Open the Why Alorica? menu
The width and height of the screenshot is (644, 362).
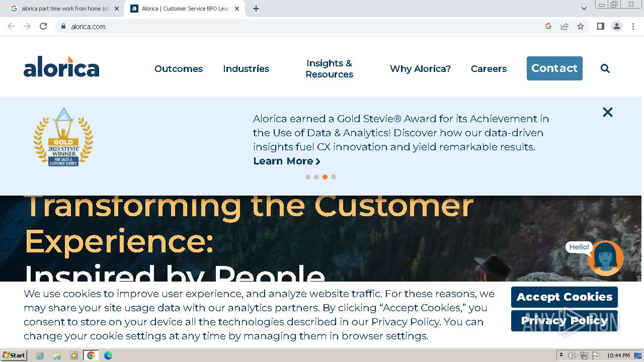pyautogui.click(x=420, y=69)
